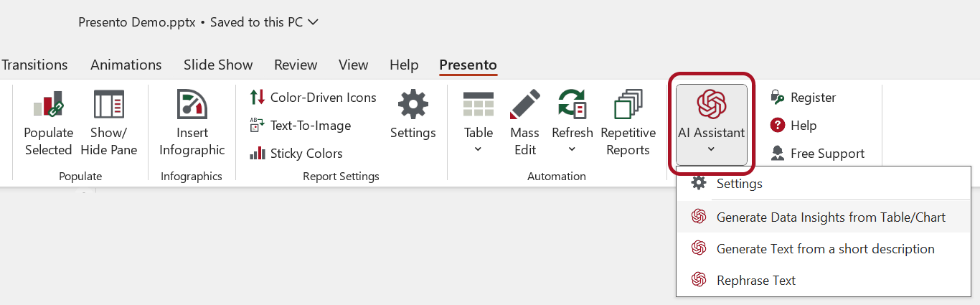Select Rephrase Text menu entry

pos(824,280)
